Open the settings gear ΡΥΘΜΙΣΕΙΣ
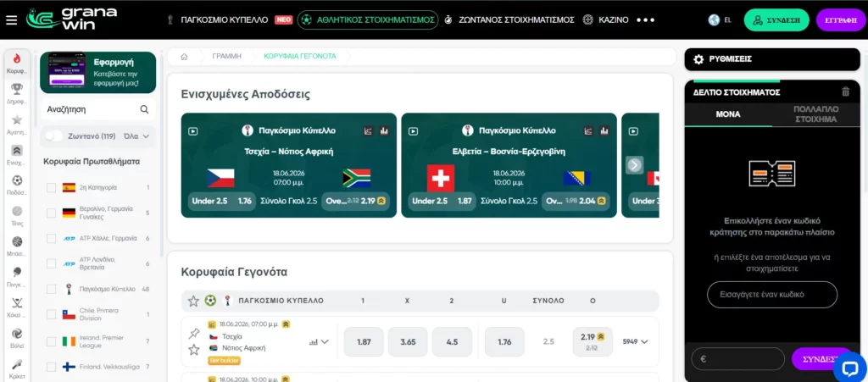The image size is (868, 382). click(x=698, y=59)
